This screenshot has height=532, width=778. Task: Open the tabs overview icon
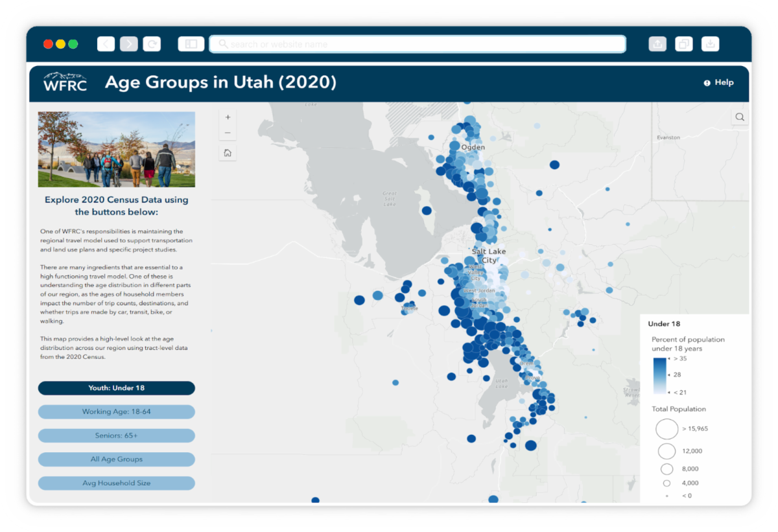pos(684,44)
